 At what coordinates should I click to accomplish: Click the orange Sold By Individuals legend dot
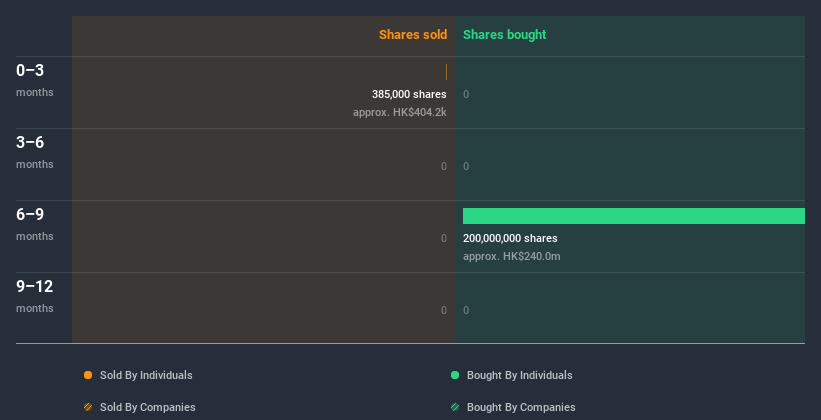click(x=88, y=375)
